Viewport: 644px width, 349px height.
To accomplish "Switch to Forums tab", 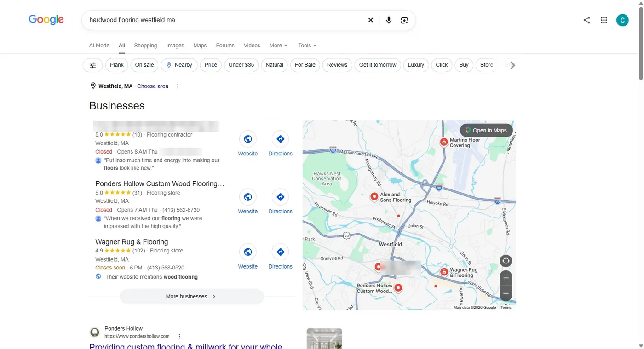I will coord(225,46).
